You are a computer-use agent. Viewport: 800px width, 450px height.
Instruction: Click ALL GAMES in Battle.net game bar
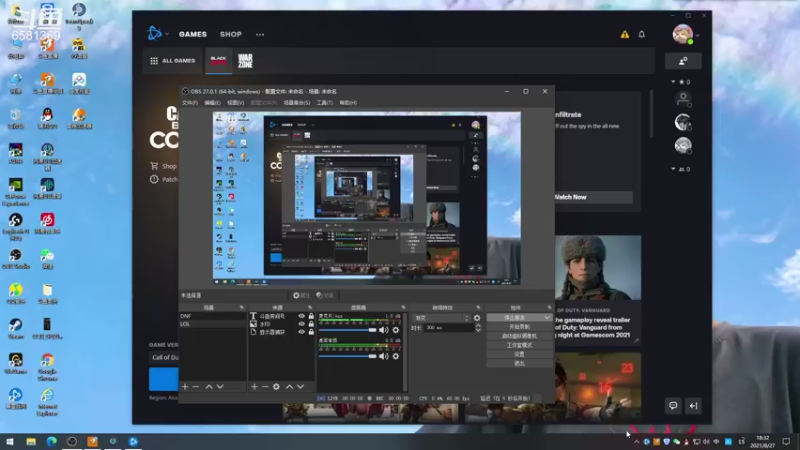coord(172,61)
